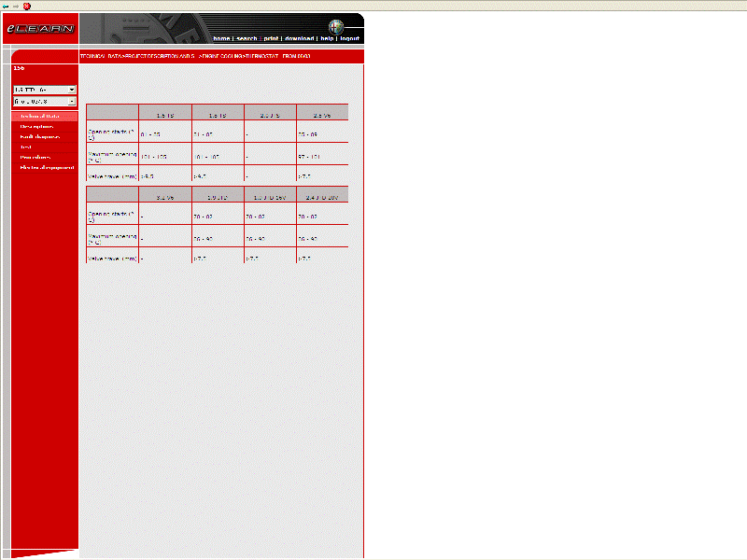Click the eLEARN logo
Viewport: 747px width, 560px height.
40,29
